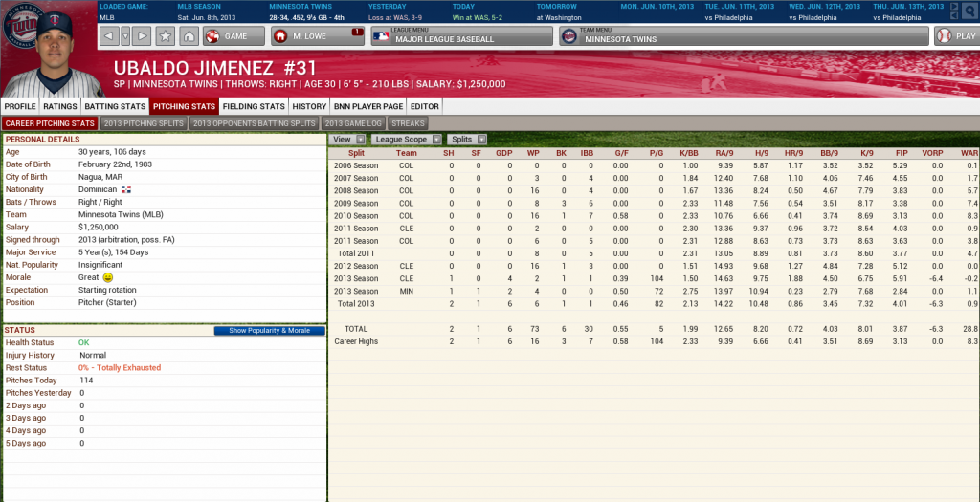This screenshot has width=980, height=502.
Task: Open the Minnesota Twins team menu
Action: tap(743, 36)
